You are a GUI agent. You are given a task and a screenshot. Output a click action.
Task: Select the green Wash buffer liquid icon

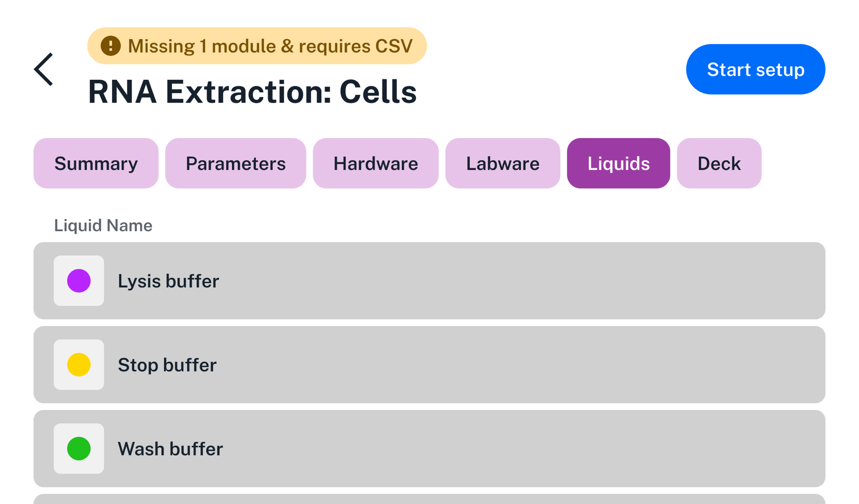[x=79, y=448]
